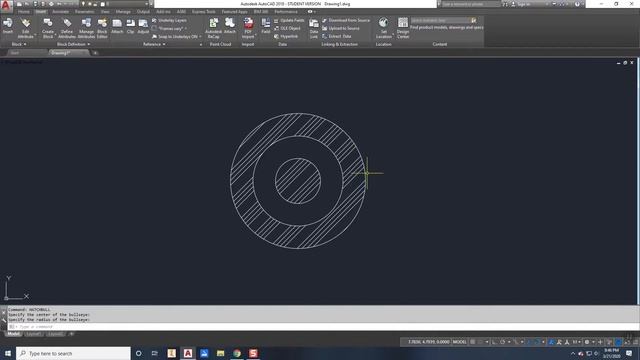Viewport: 640px width, 360px height.
Task: Click Underlay Layers
Action: [169, 20]
